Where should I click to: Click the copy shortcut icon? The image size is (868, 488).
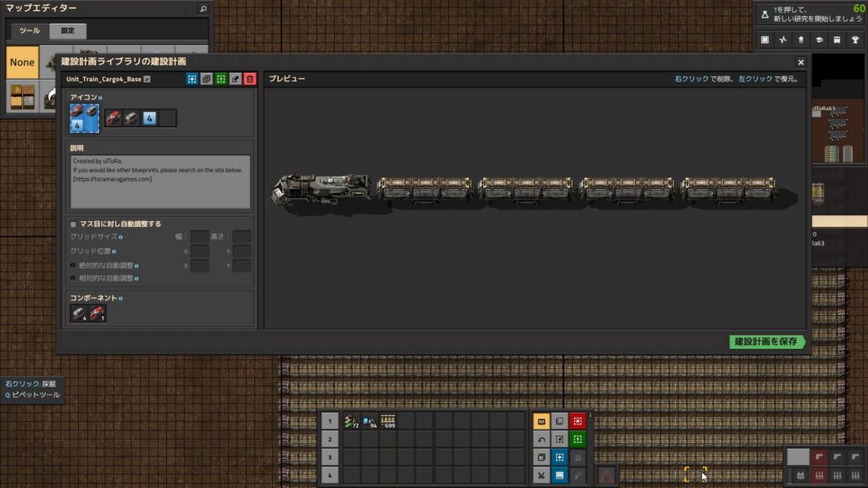(542, 457)
